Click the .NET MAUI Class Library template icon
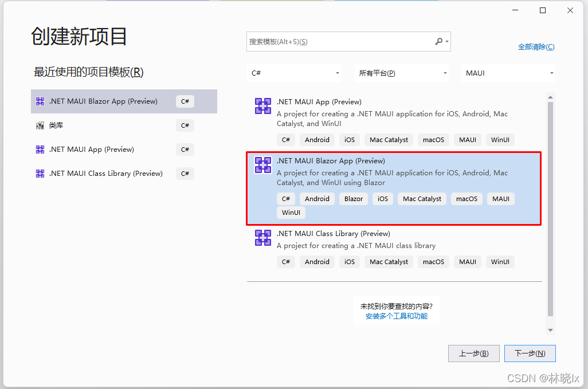Viewport: 588px width, 389px height. tap(263, 238)
